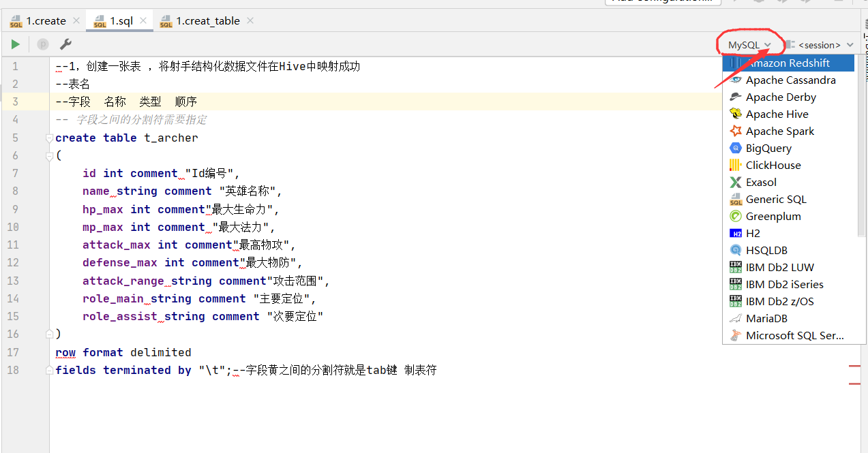The height and width of the screenshot is (453, 868).
Task: Select Microsoft SQL Server dialect
Action: click(788, 335)
